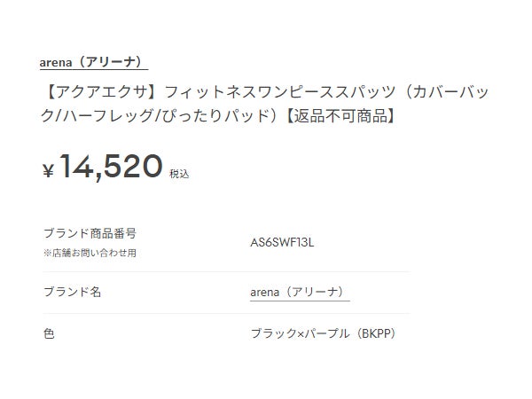Click the 税込 tax-included label
This screenshot has width=532, height=399.
(x=179, y=174)
